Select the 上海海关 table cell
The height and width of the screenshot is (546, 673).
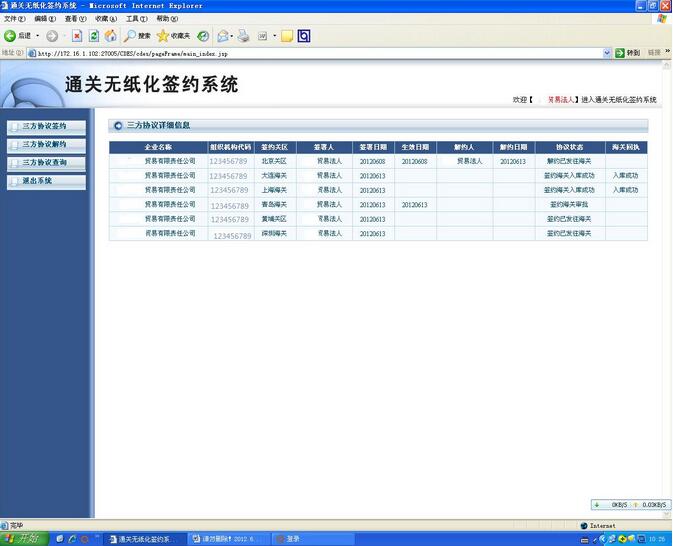pos(275,190)
